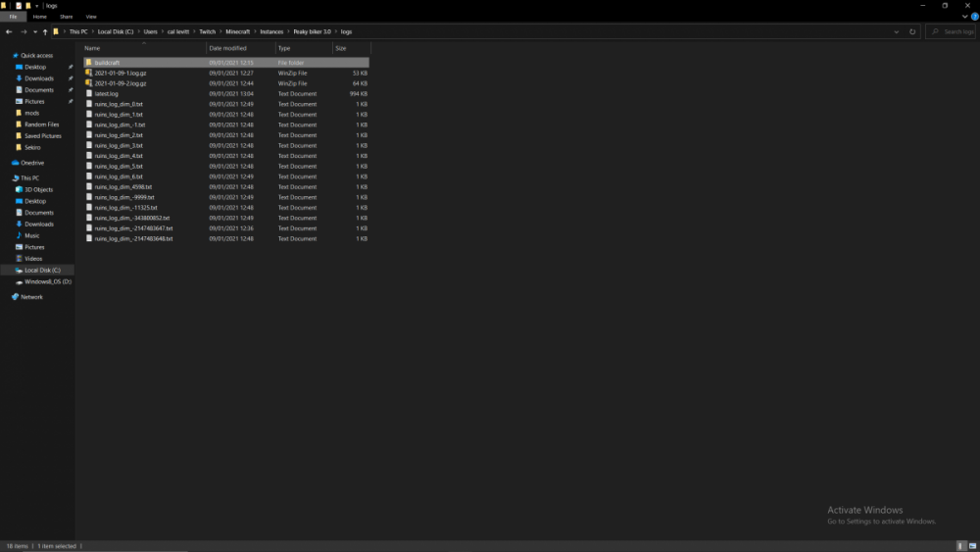The image size is (980, 552).
Task: Switch to large icons view in status bar
Action: [x=970, y=545]
